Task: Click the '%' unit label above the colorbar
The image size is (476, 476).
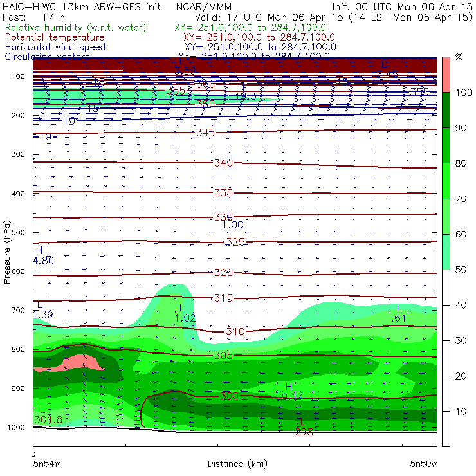Action: click(x=459, y=57)
